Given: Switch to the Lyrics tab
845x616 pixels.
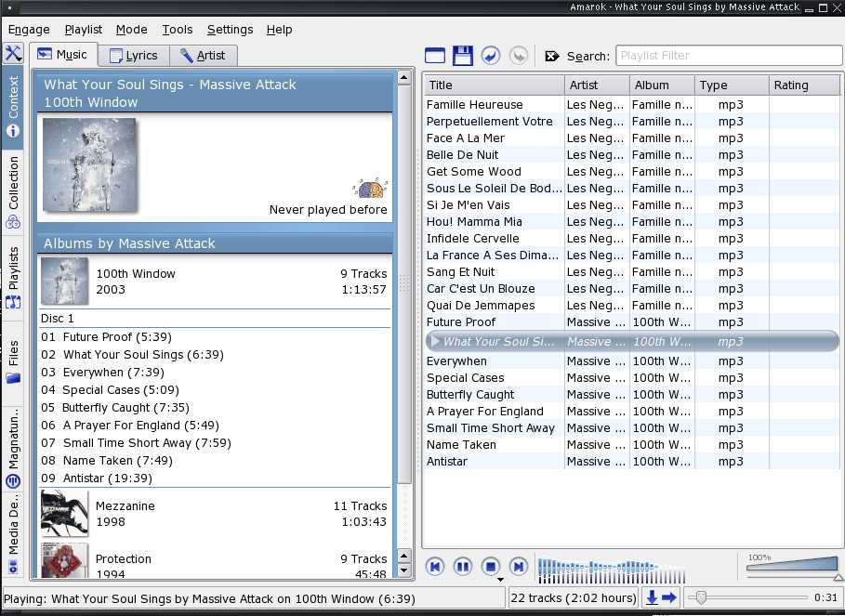Looking at the screenshot, I should coord(134,56).
